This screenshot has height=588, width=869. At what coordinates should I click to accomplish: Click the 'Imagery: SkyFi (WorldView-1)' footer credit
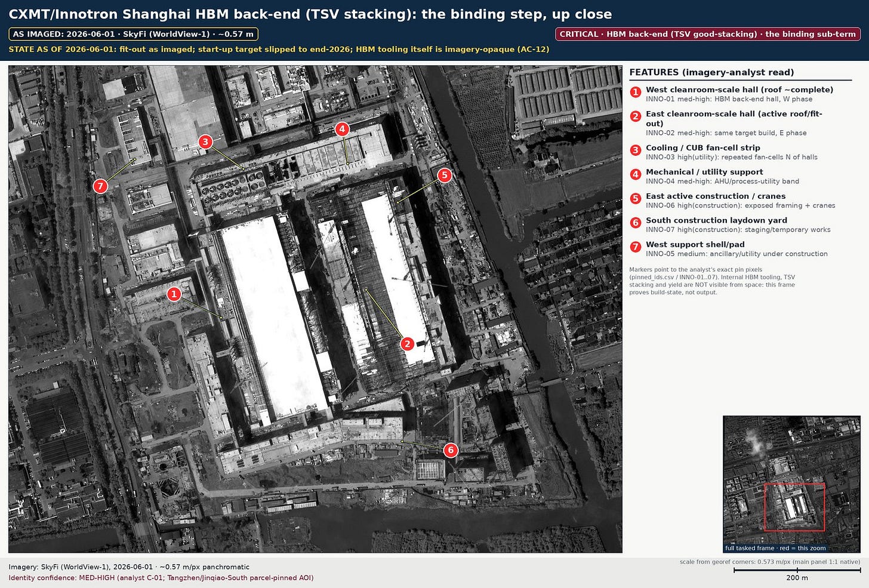click(x=129, y=567)
